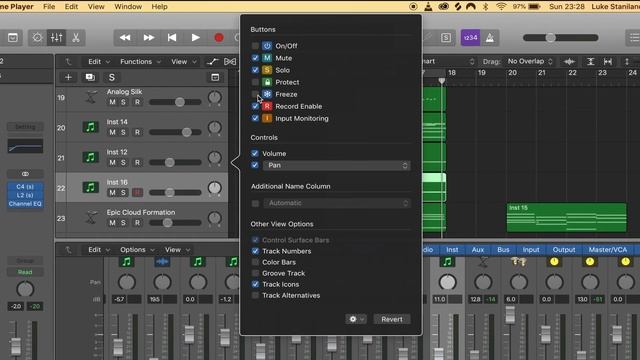
Task: Open the Help menu in menu bar
Action: (x=159, y=7)
